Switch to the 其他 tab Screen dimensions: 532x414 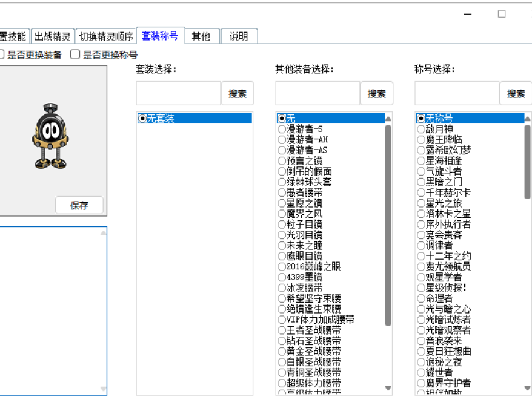point(201,35)
